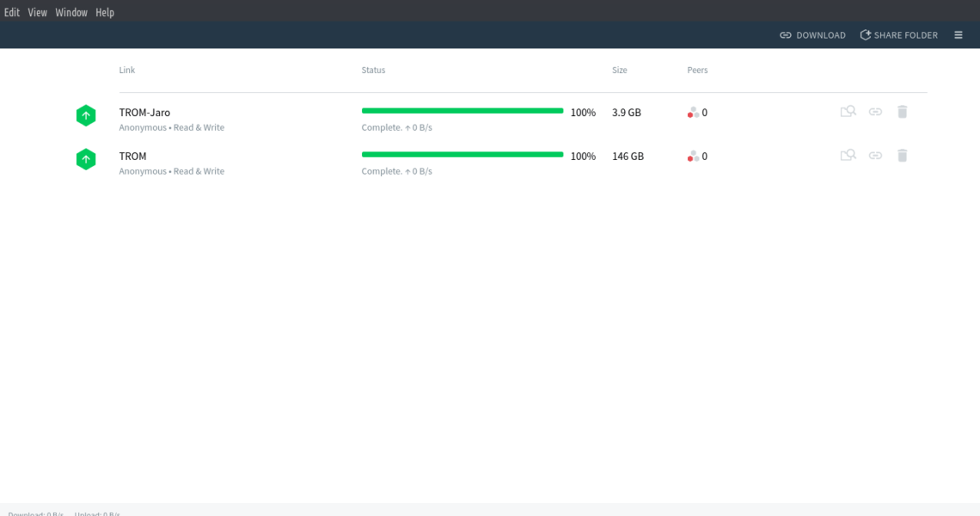
Task: Click green upload hexagon for TROM-Jaro
Action: click(86, 115)
